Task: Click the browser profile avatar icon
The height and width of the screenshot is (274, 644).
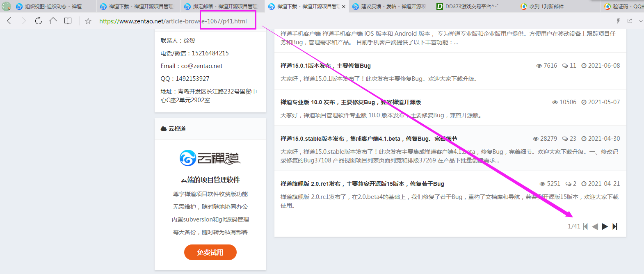Action: pyautogui.click(x=6, y=6)
